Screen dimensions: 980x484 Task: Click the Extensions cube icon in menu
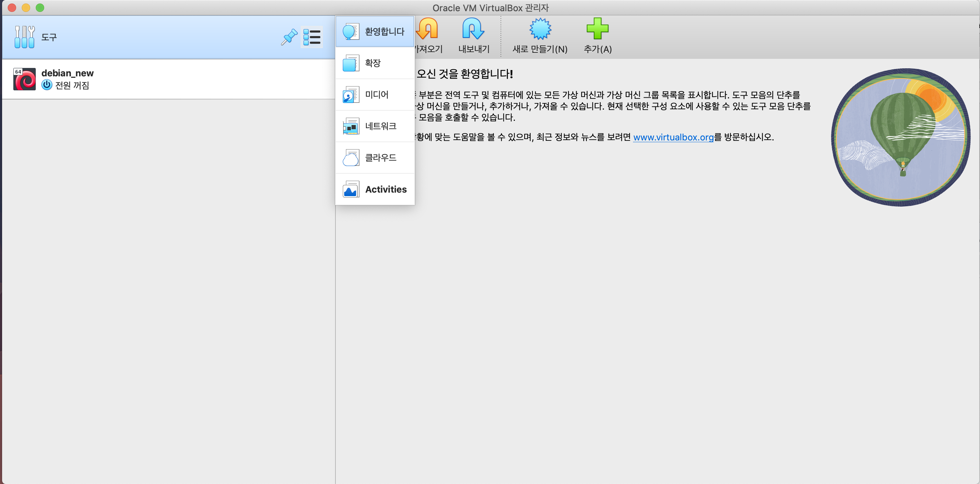351,63
